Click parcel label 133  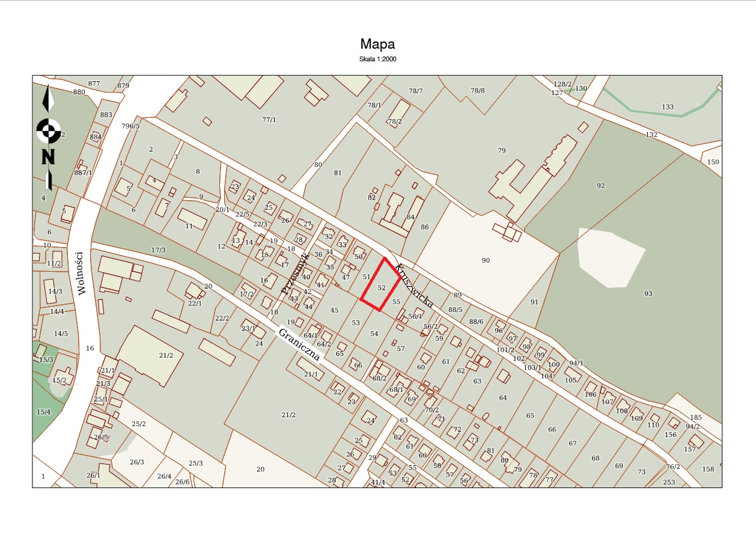point(668,107)
